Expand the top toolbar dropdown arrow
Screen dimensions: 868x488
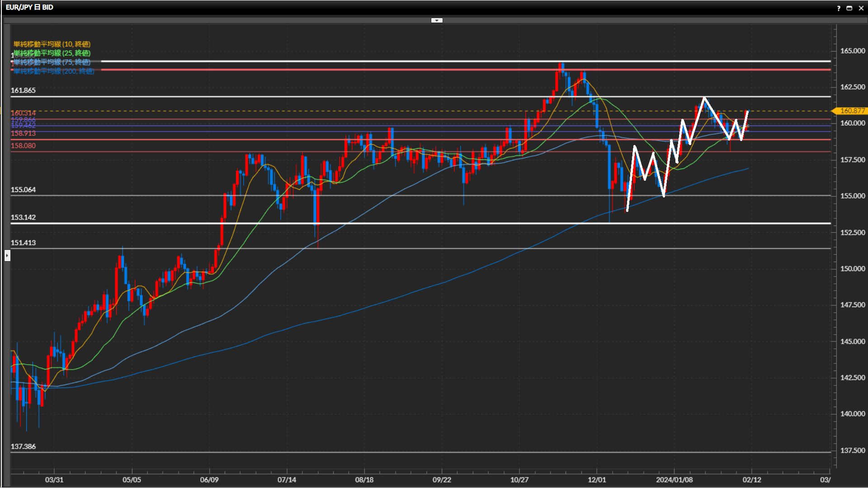[x=437, y=20]
